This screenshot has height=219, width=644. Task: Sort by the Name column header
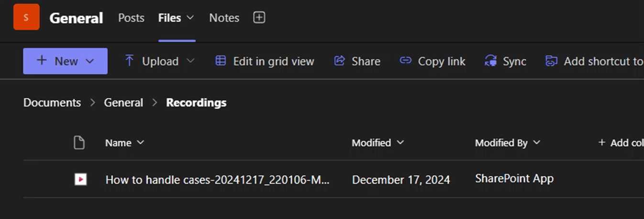click(119, 143)
